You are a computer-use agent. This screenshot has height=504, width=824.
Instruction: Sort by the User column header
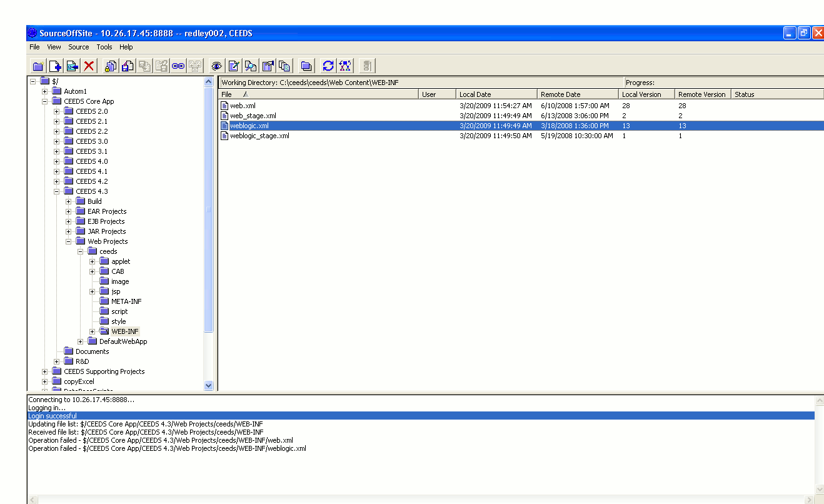[x=437, y=94]
